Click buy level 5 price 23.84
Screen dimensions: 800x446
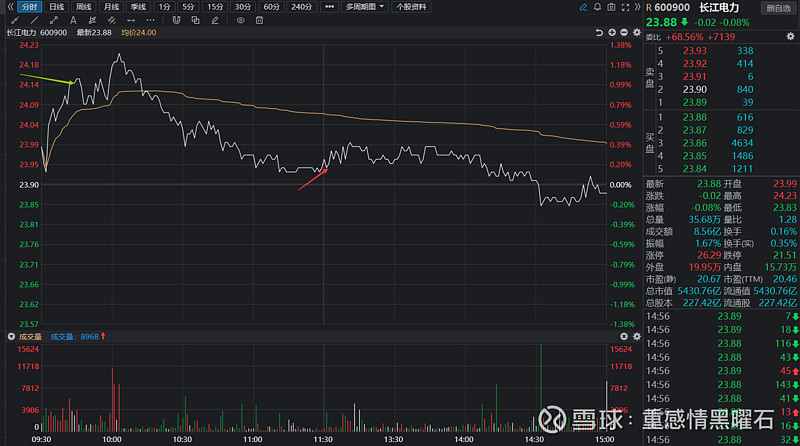point(694,169)
